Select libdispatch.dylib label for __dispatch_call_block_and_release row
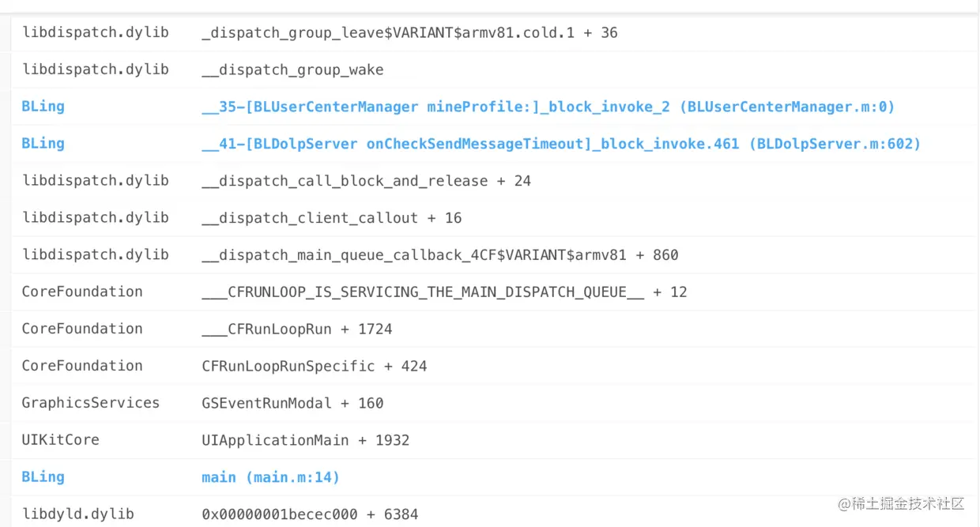This screenshot has width=980, height=527. point(96,181)
